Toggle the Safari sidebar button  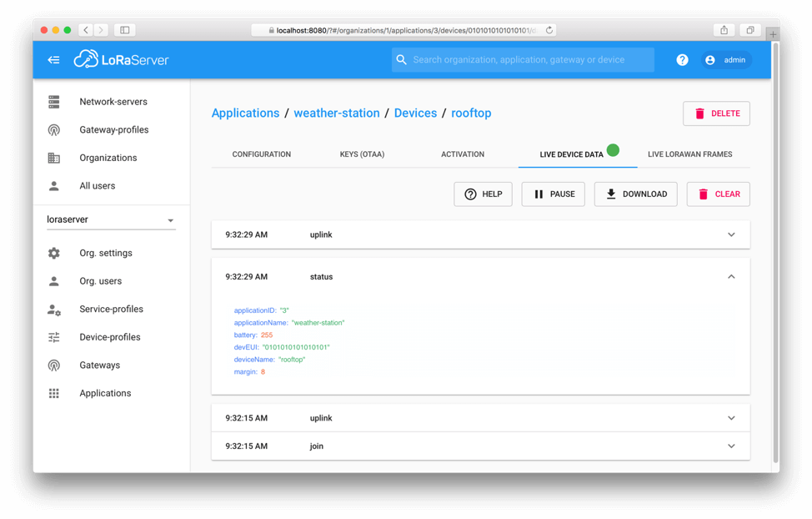tap(125, 30)
